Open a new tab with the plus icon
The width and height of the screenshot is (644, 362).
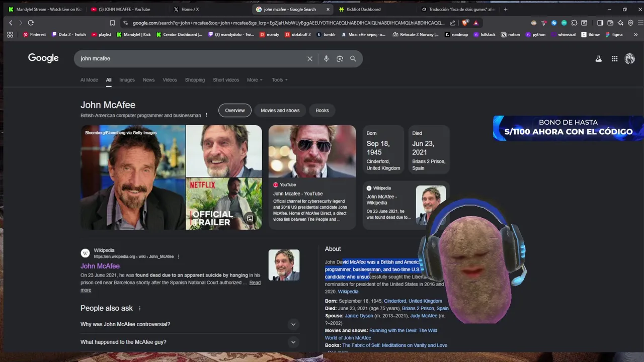pyautogui.click(x=506, y=9)
